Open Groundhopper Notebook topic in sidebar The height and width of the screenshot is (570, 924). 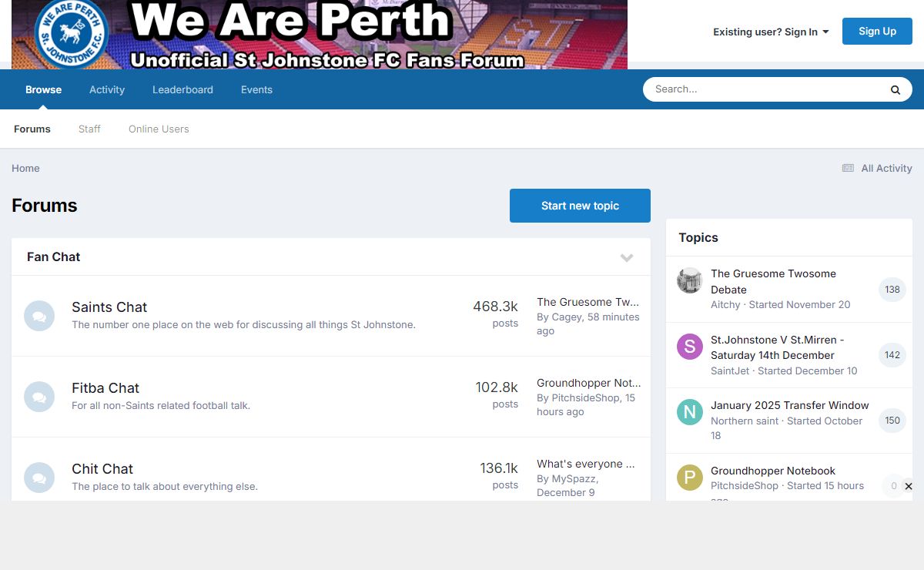click(773, 471)
